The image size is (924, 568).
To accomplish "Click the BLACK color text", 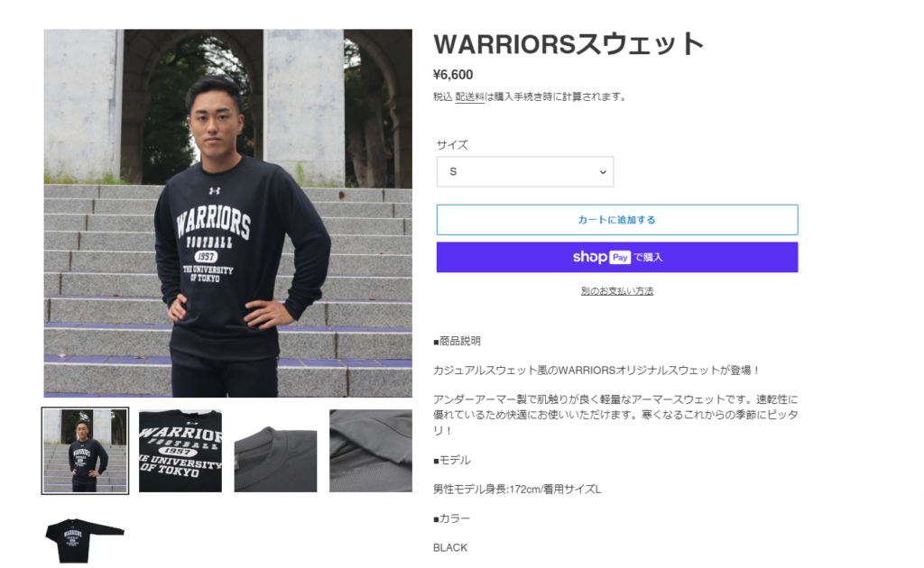I will tap(450, 547).
